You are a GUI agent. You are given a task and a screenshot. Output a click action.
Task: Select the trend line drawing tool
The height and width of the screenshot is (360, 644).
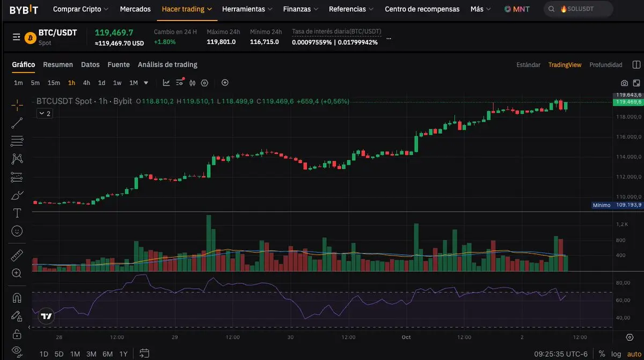(17, 123)
